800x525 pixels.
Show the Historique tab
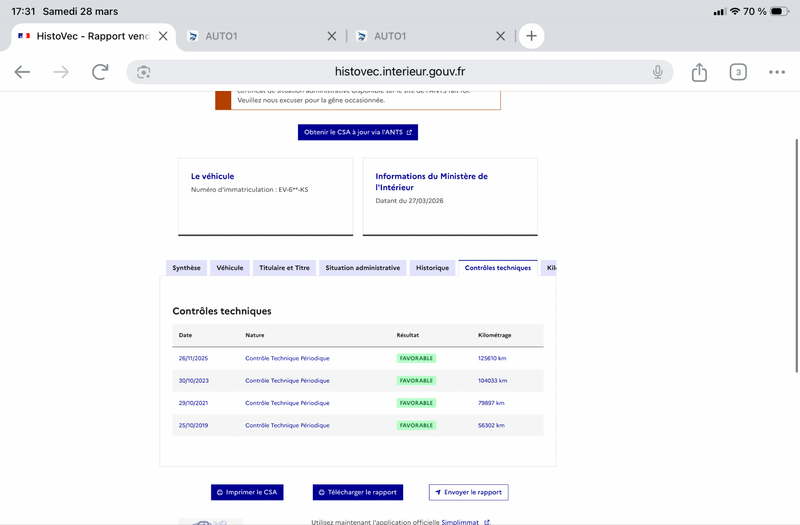(433, 268)
